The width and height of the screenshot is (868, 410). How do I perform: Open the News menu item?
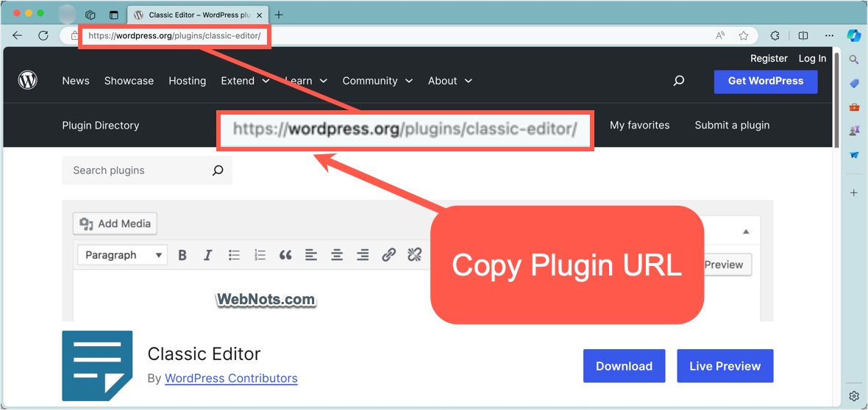[76, 81]
